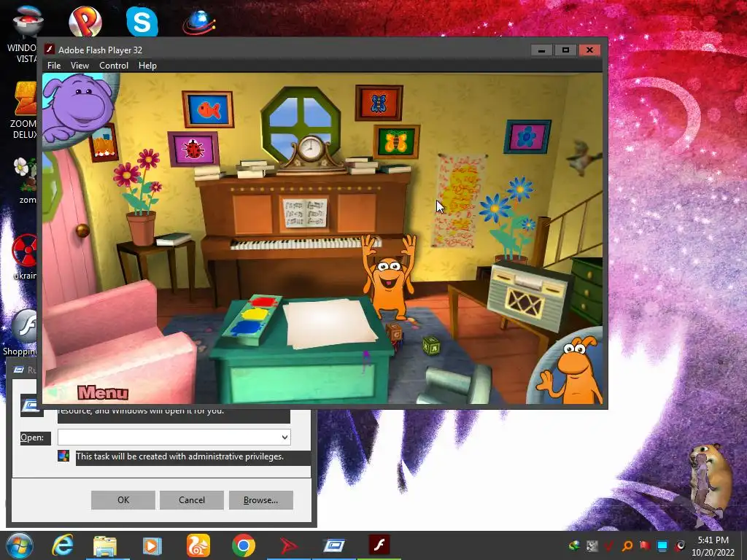Open the media player from the taskbar
This screenshot has height=560, width=747.
tap(152, 545)
